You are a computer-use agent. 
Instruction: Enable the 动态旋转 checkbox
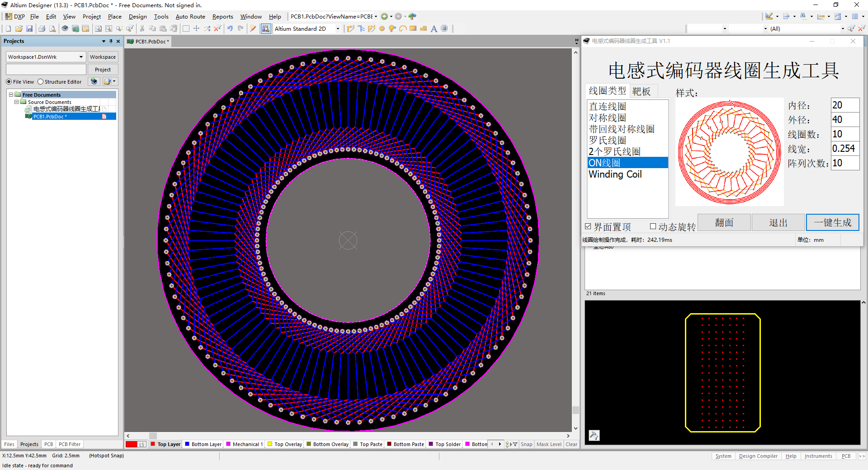coord(653,226)
